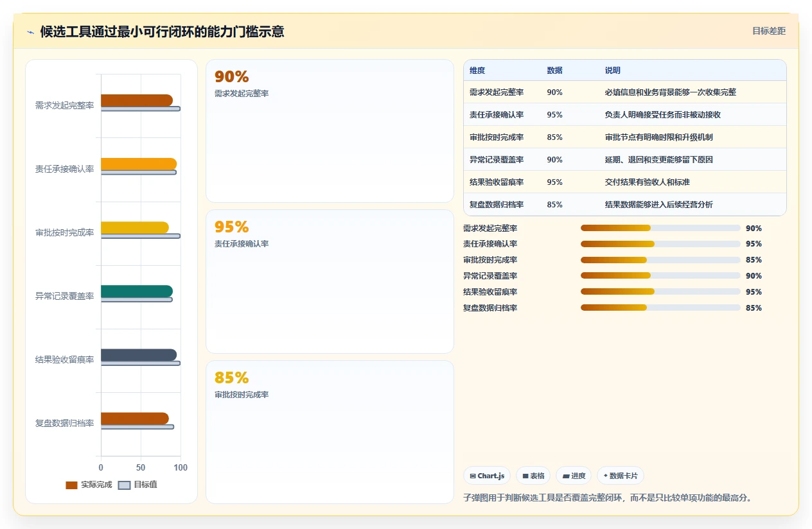Select the 审批按时完成率 table row name
The width and height of the screenshot is (812, 529).
[x=497, y=137]
